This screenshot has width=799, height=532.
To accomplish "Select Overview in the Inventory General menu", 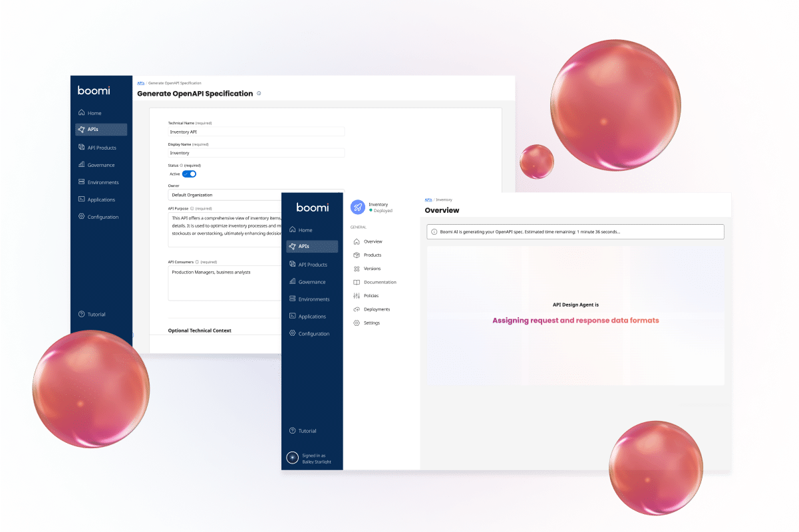I will [373, 241].
